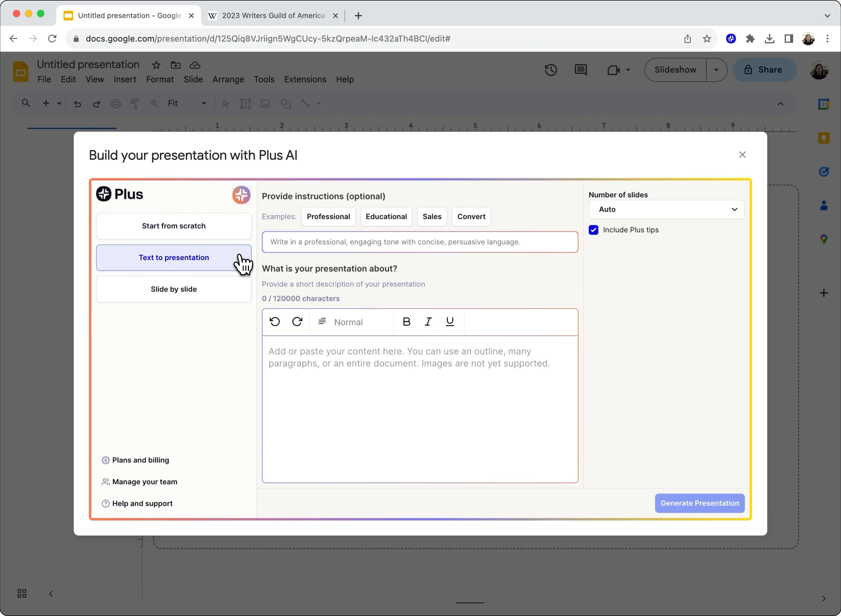841x616 pixels.
Task: Open the comments icon in the header
Action: (x=581, y=70)
